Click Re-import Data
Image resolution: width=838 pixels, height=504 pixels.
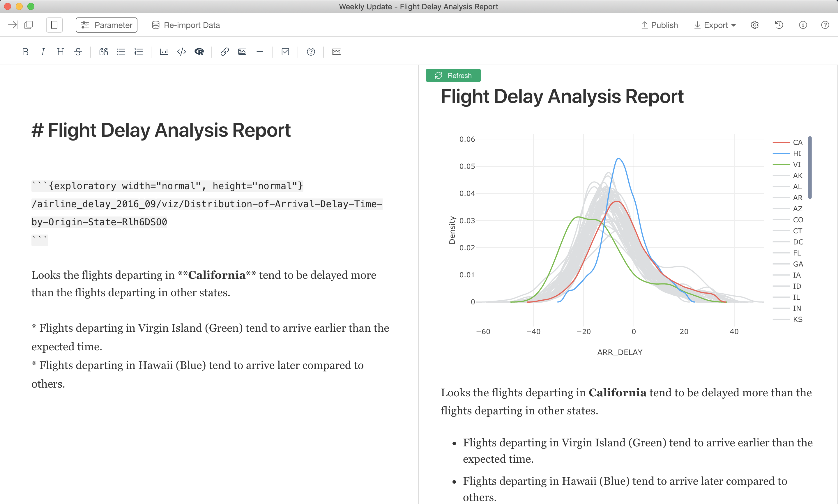[x=186, y=25]
